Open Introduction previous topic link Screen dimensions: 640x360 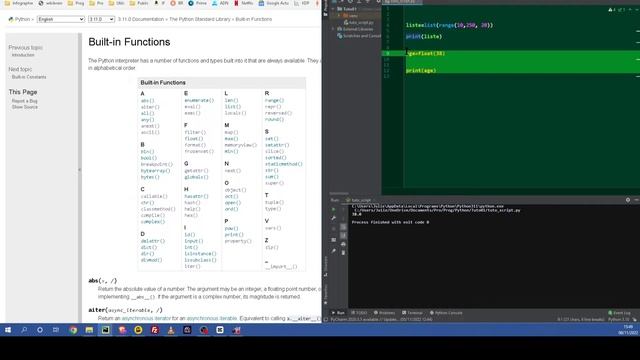pyautogui.click(x=23, y=55)
